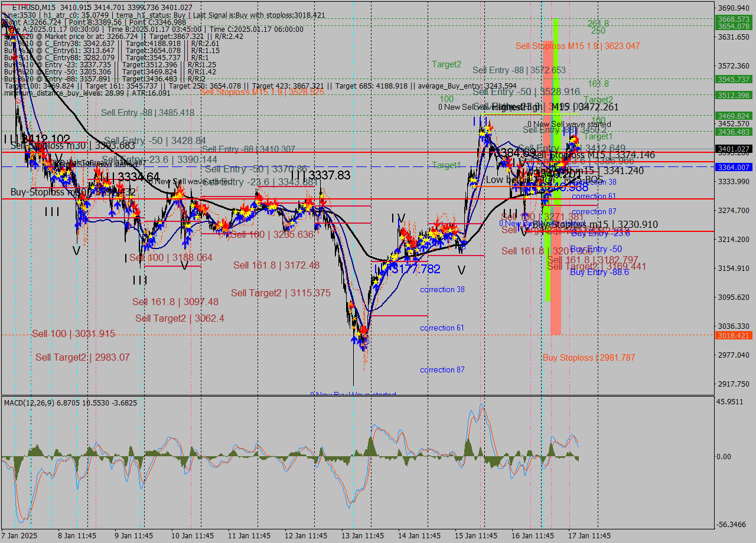
Task: Click the current price tag 3401.027
Action: (734, 149)
